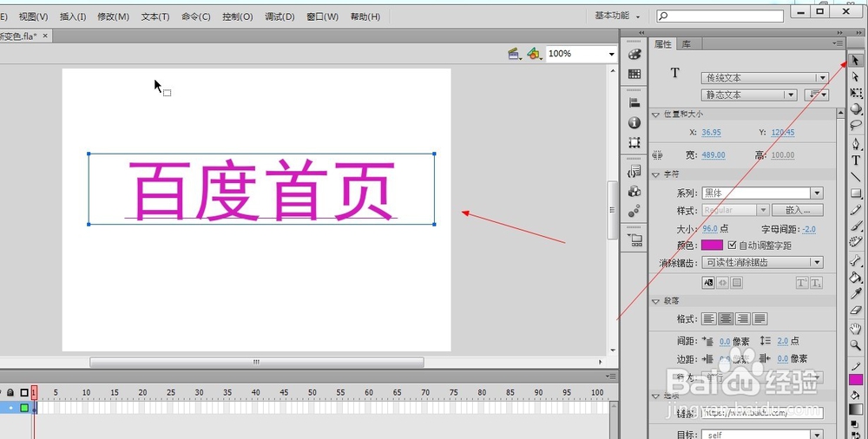Open the Color palette panel icon
Viewport: 868px width, 439px height.
tap(635, 55)
